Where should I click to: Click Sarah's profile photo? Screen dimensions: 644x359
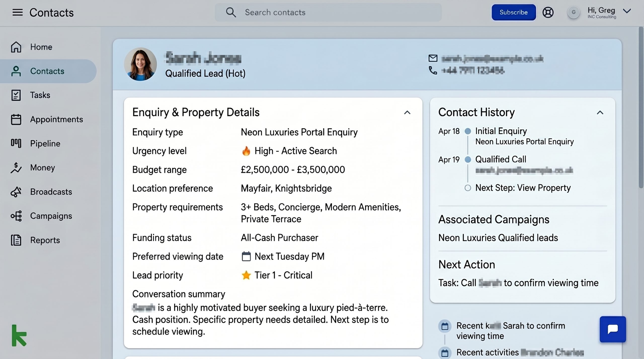(141, 64)
